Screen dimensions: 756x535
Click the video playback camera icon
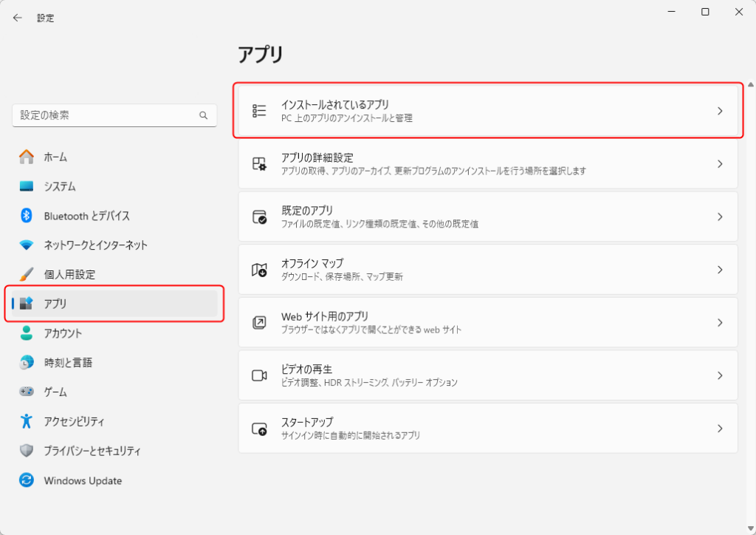[x=259, y=375]
